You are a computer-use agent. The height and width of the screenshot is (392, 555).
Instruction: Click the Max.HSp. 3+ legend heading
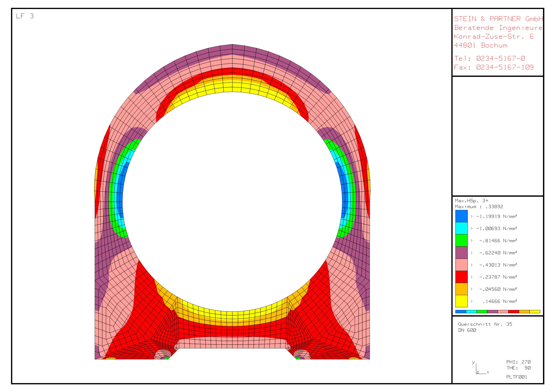tap(471, 201)
